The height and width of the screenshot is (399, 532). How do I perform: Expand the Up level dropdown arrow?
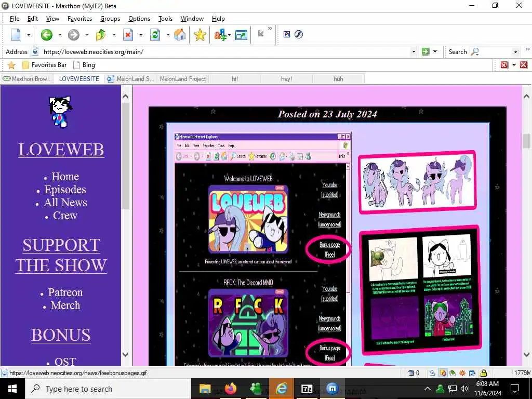(x=114, y=35)
